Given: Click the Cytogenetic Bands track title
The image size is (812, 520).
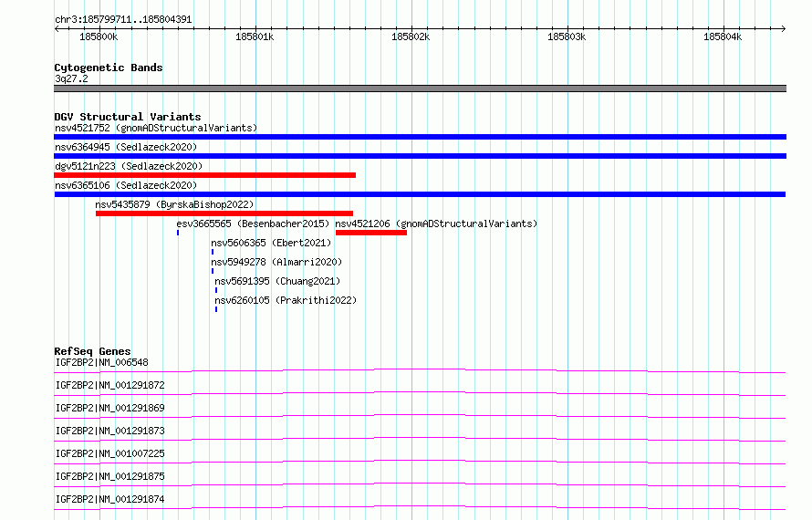Looking at the screenshot, I should (109, 68).
